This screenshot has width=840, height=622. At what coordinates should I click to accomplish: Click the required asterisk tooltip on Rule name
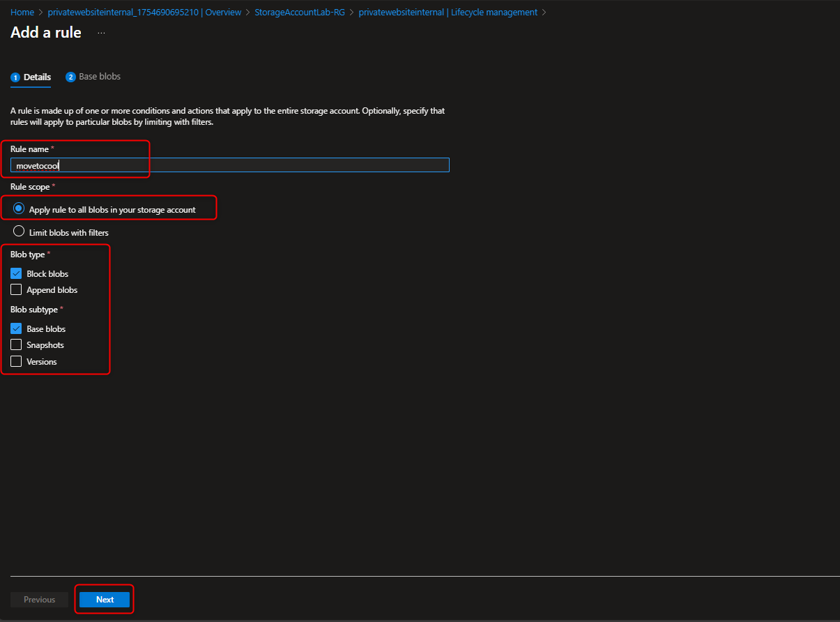click(52, 146)
